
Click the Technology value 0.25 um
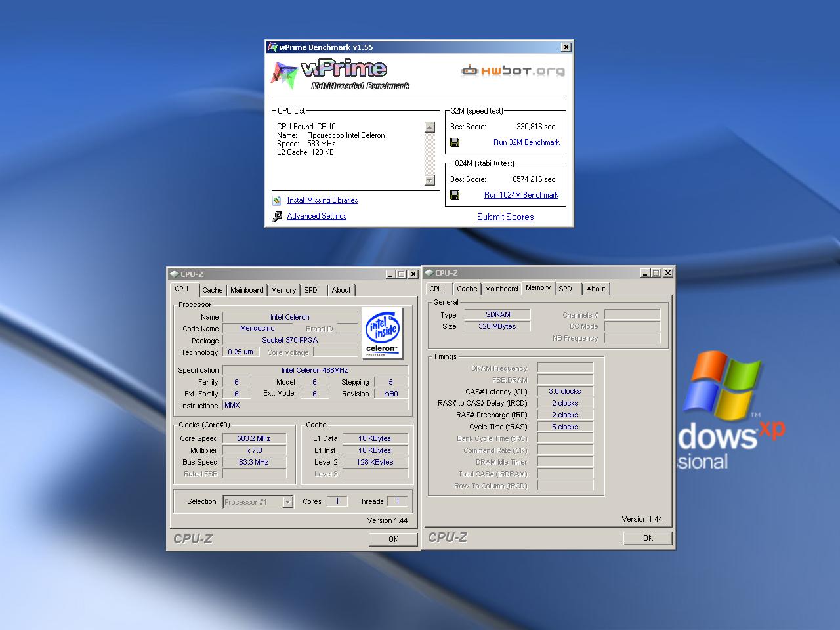pos(240,352)
